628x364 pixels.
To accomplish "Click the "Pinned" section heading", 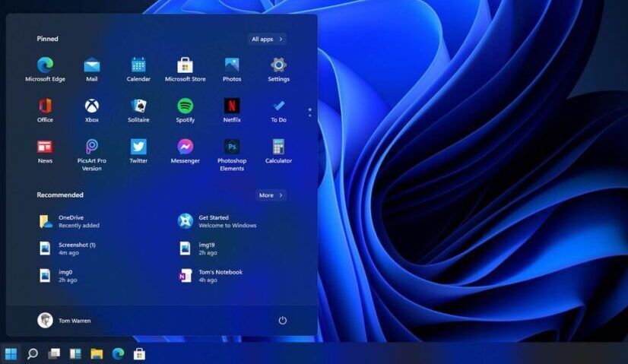I will [47, 39].
